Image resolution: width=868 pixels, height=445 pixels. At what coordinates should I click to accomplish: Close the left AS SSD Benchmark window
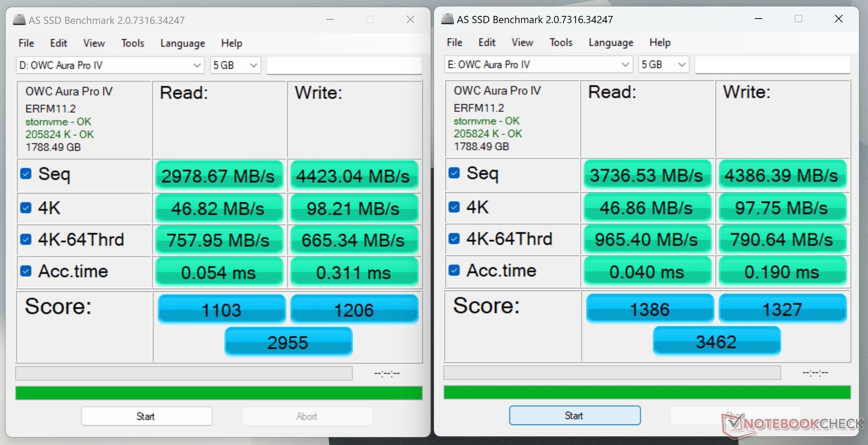point(410,19)
